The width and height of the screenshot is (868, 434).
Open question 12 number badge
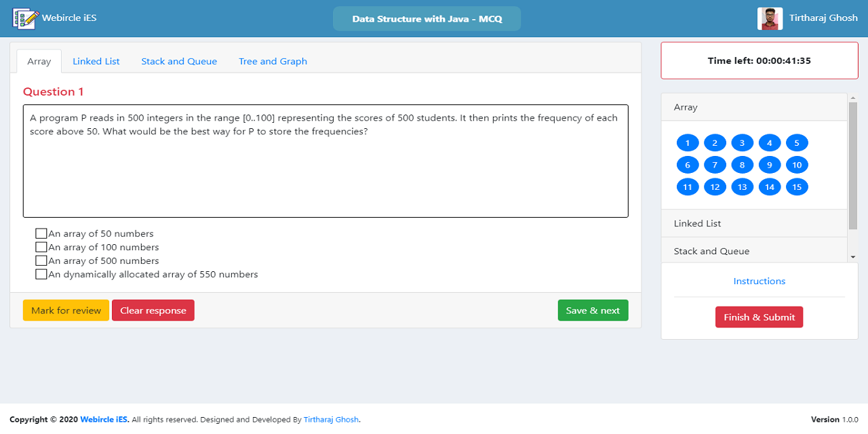pos(715,186)
